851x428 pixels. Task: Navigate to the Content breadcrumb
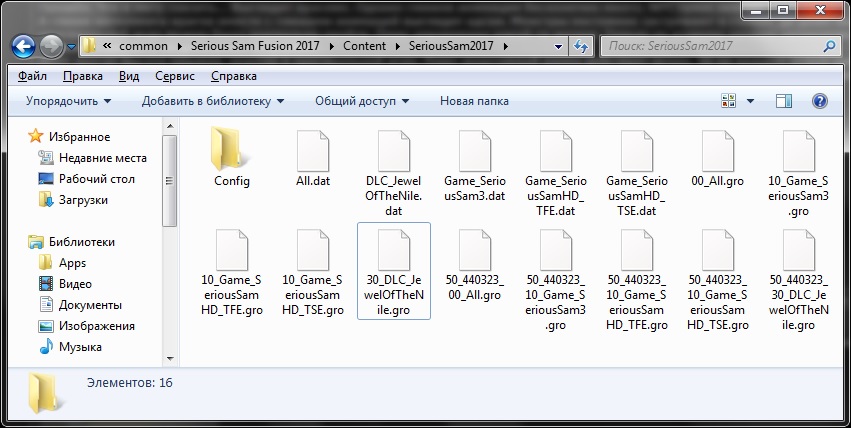tap(364, 46)
